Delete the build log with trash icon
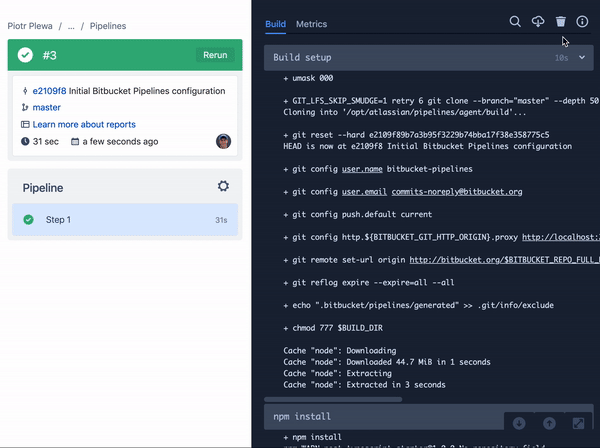Screen dimensions: 600x448 coord(561,21)
